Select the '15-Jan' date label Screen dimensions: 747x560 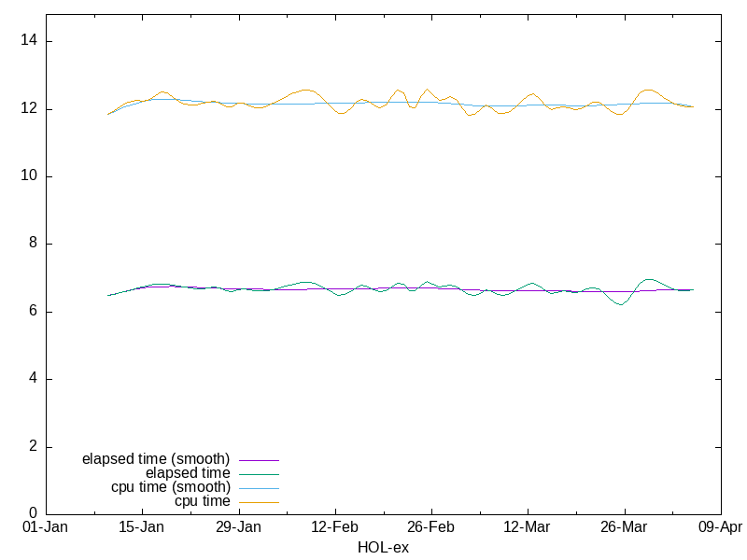click(x=142, y=527)
